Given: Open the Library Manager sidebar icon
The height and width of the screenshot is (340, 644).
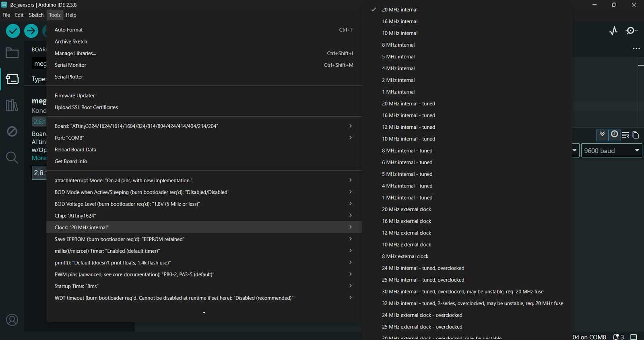Looking at the screenshot, I should click(x=12, y=105).
